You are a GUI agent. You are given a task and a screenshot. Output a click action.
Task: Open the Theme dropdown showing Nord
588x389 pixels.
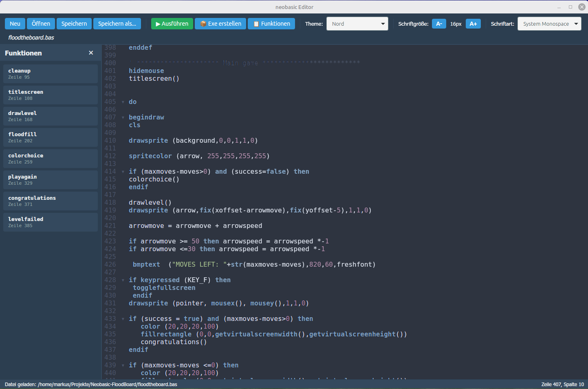[357, 24]
